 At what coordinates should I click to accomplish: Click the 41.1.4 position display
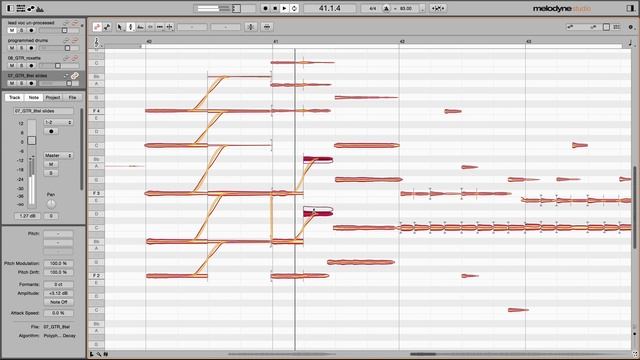tap(330, 8)
